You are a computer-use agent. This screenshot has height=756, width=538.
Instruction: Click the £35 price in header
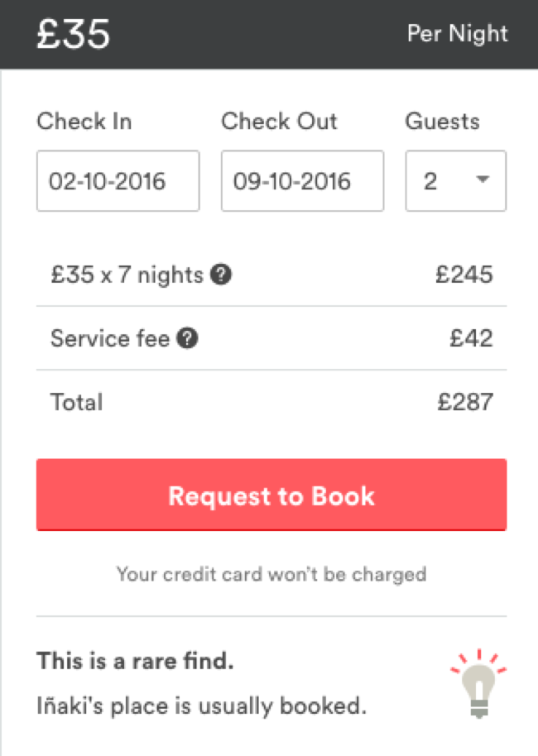[x=74, y=34]
